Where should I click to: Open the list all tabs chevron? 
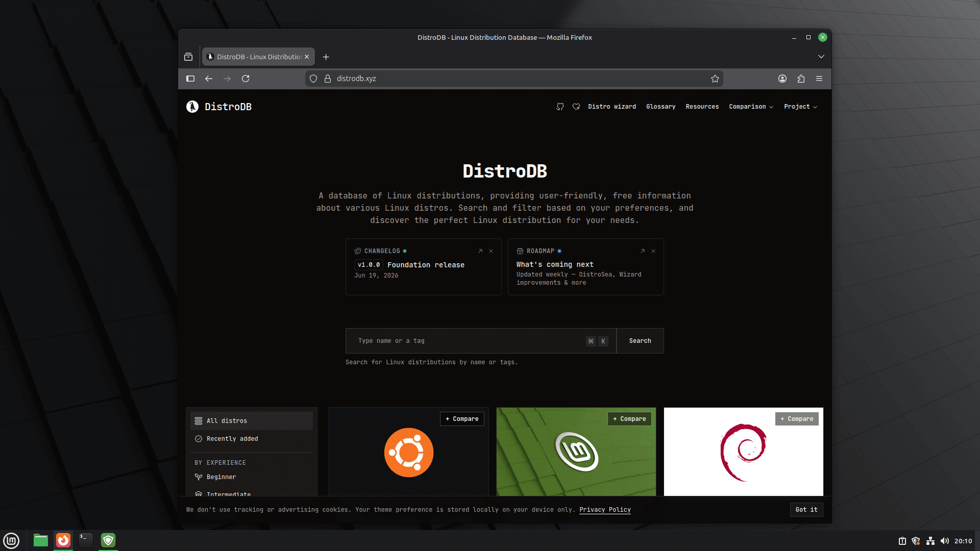click(821, 57)
